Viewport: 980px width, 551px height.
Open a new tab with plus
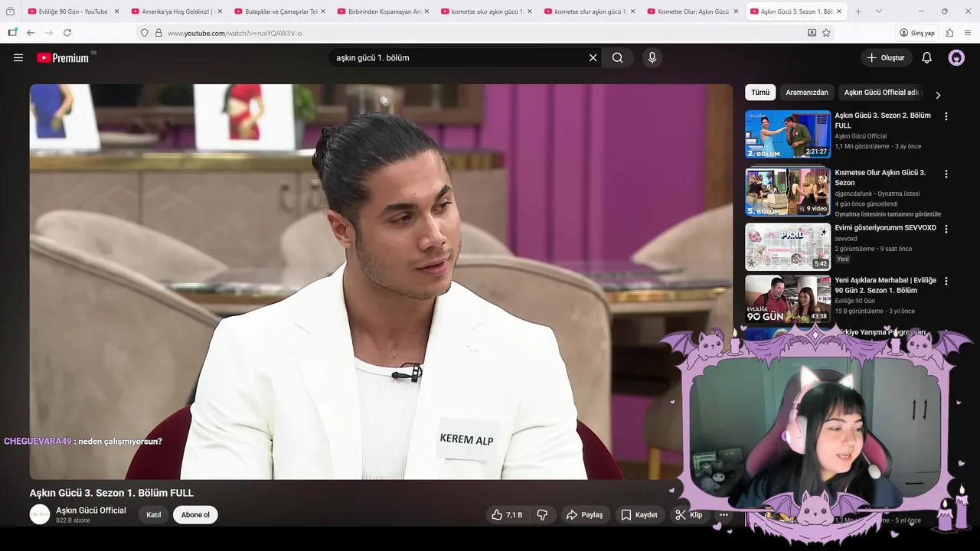tap(858, 11)
